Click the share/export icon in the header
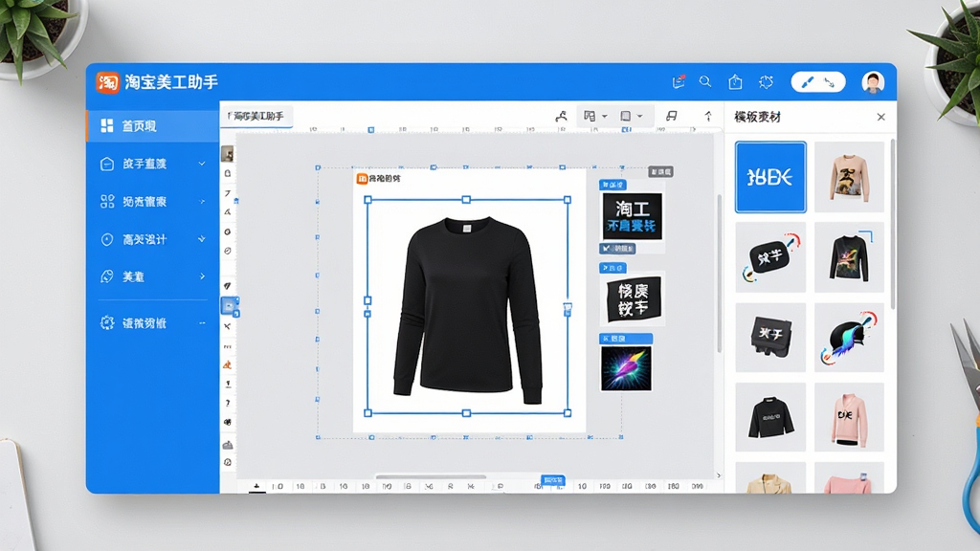This screenshot has height=551, width=980. 735,82
